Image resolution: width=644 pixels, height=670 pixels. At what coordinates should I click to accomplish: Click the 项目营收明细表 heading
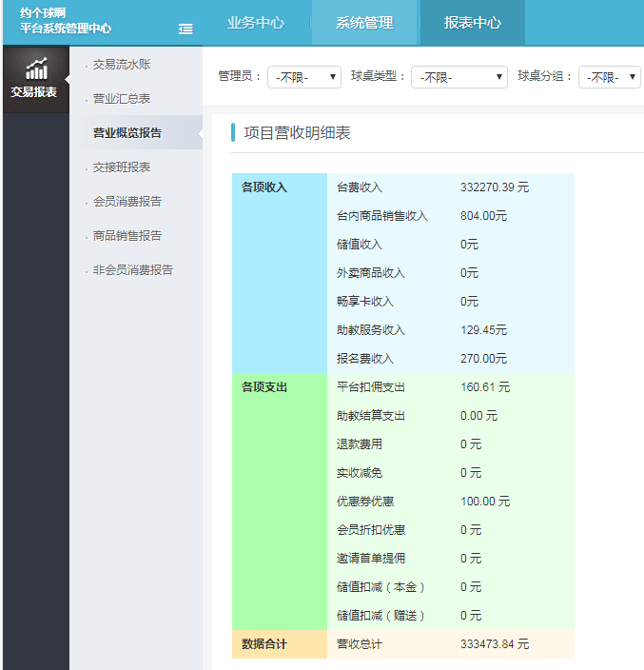297,133
